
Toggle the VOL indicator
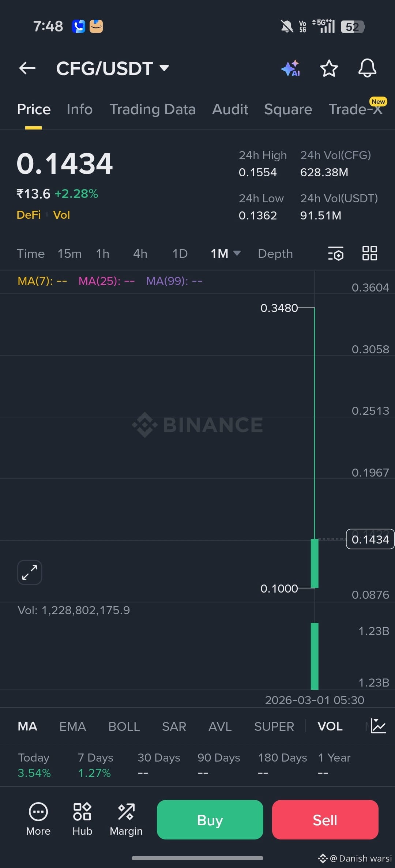click(x=330, y=726)
